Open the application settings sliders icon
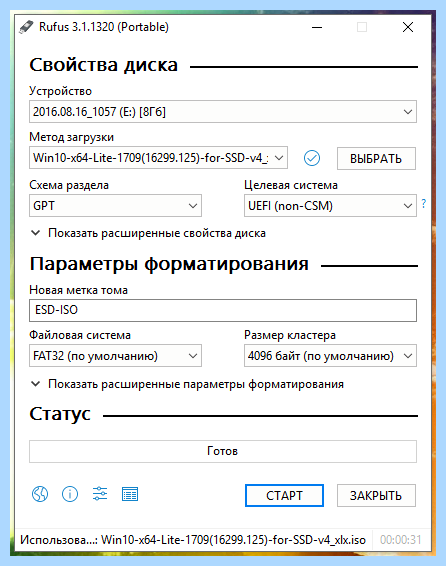This screenshot has height=566, width=446. coord(100,493)
